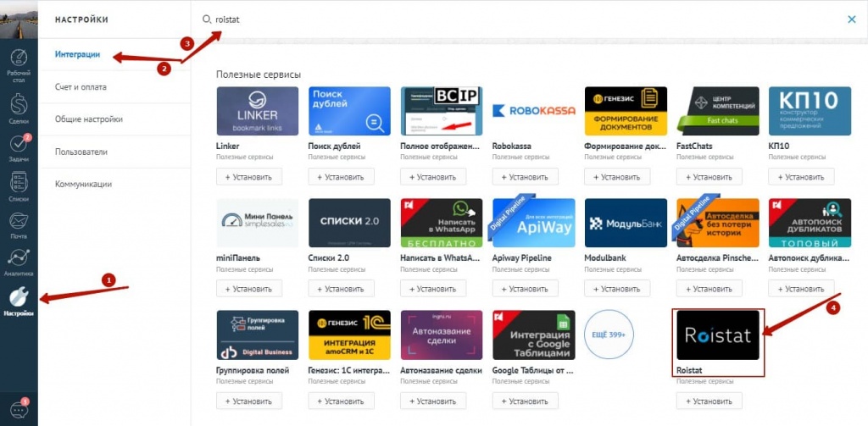Switch to the Интеграции tab
Viewport: 868px width, 426px height.
(77, 54)
